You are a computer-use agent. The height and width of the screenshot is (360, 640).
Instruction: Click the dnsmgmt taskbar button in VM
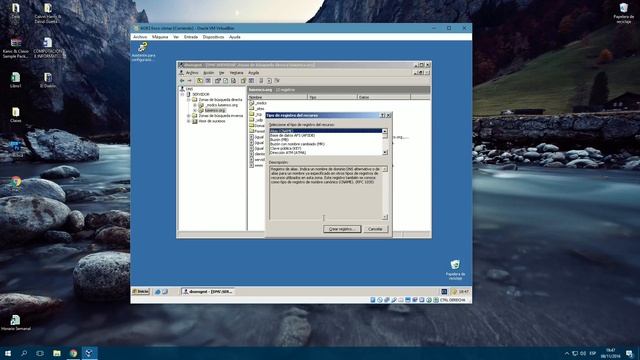pos(208,292)
